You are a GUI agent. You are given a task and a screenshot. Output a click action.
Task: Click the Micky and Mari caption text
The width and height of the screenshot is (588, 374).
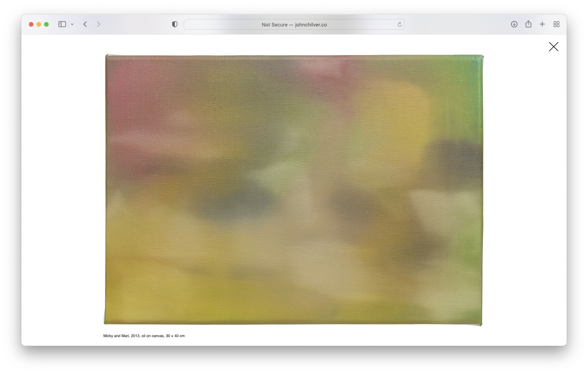(144, 336)
